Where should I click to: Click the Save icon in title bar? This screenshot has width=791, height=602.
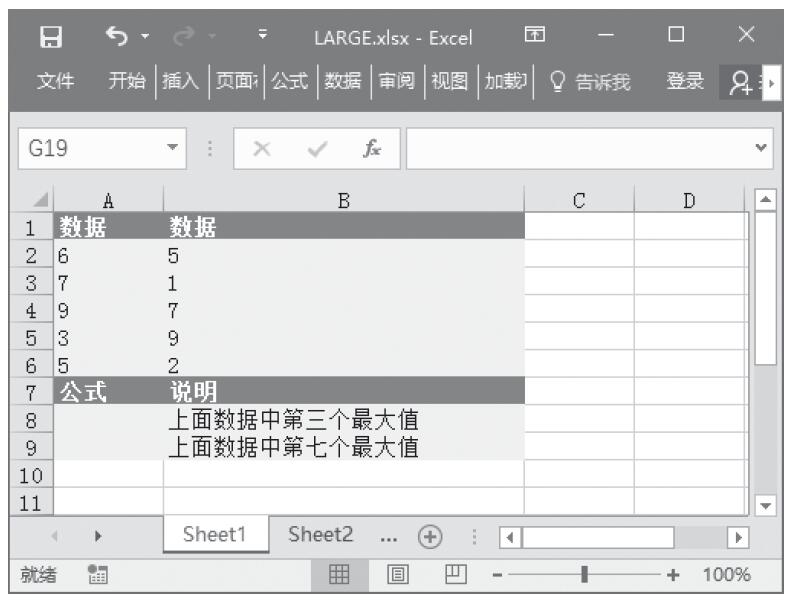click(47, 37)
